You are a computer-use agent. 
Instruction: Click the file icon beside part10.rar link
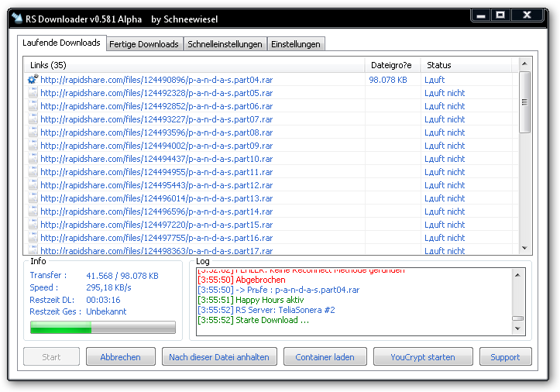33,159
